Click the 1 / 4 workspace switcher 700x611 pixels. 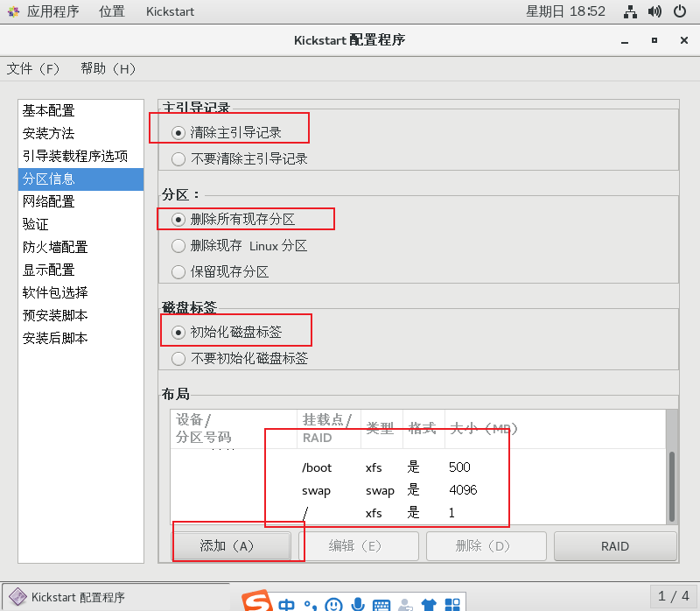point(673,596)
